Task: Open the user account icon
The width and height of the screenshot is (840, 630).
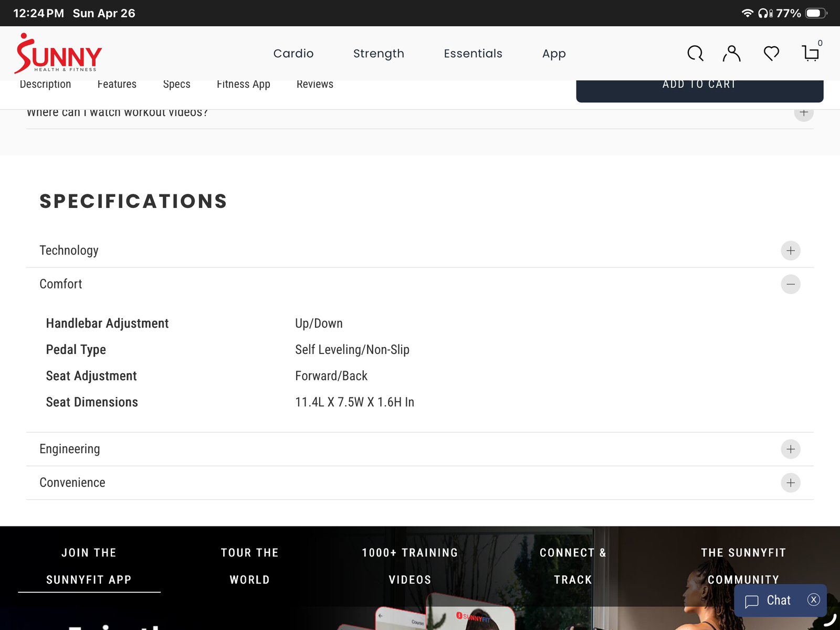Action: point(731,53)
